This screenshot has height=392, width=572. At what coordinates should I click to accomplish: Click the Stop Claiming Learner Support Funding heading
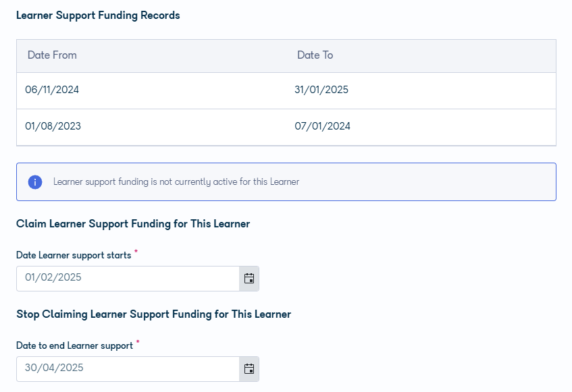tap(153, 314)
